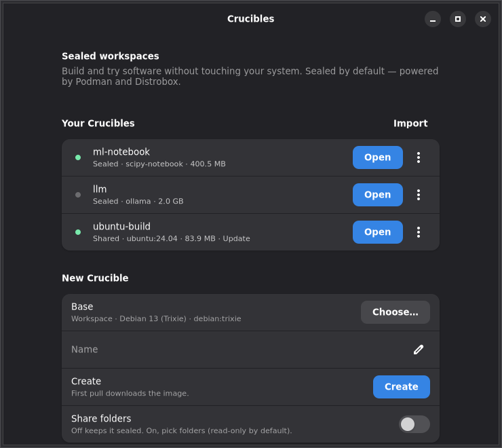The height and width of the screenshot is (448, 502).
Task: Click 'First pull downloads the image.' text
Action: click(130, 394)
